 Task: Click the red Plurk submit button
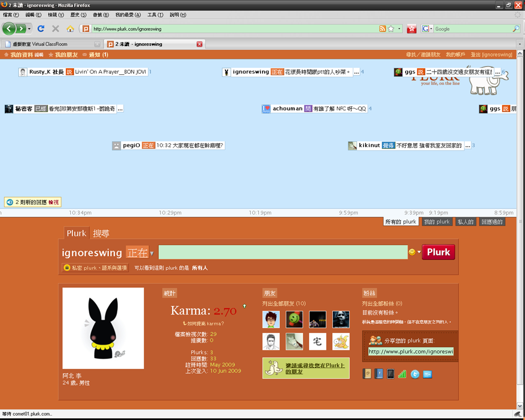coord(438,252)
